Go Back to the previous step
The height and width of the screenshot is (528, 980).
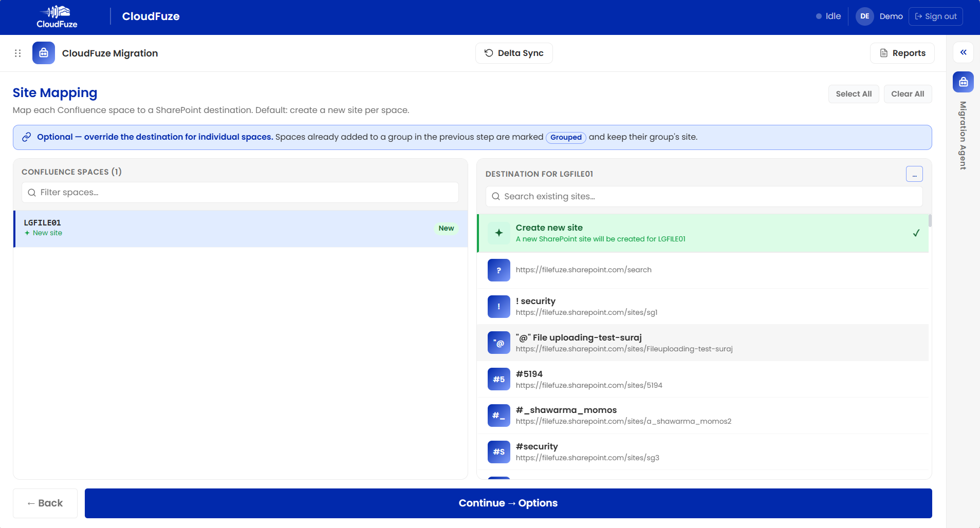tap(45, 503)
